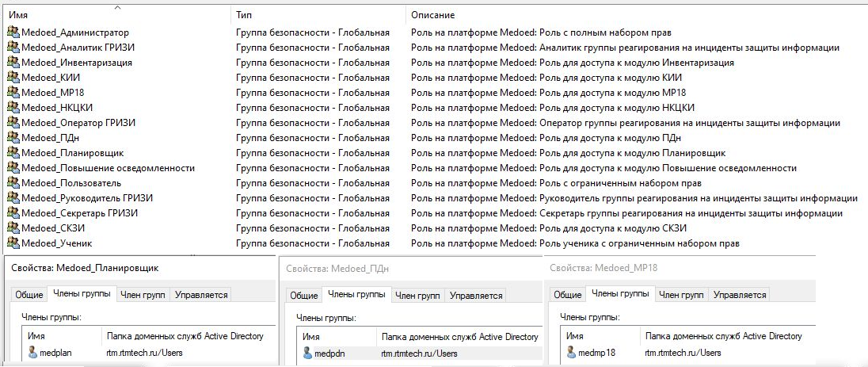This screenshot has width=868, height=367.
Task: Click the group icon beside Medoed_КИИ
Action: coord(13,78)
